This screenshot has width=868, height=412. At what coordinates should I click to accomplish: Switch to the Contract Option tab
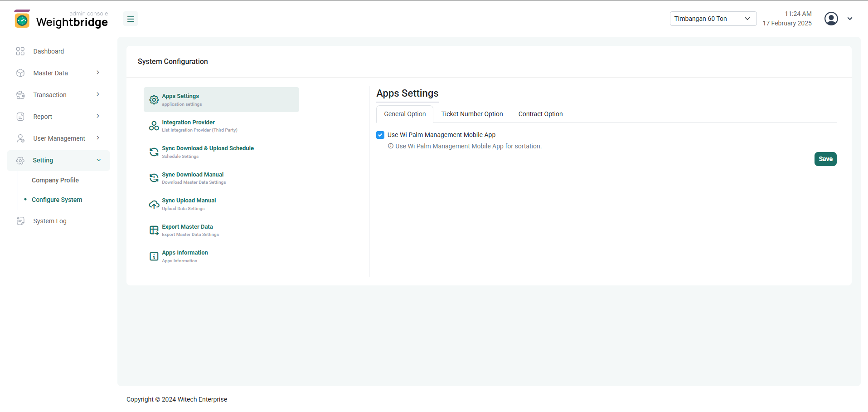540,114
